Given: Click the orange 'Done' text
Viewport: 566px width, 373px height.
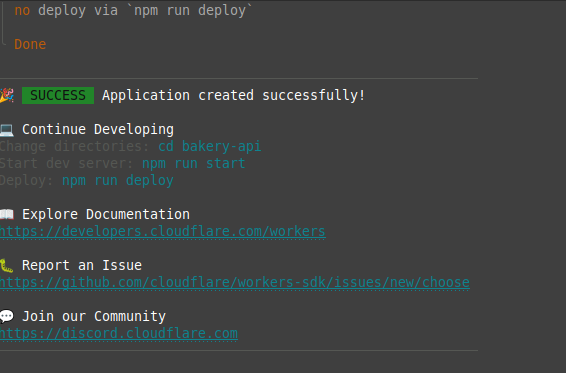Looking at the screenshot, I should click(x=30, y=44).
